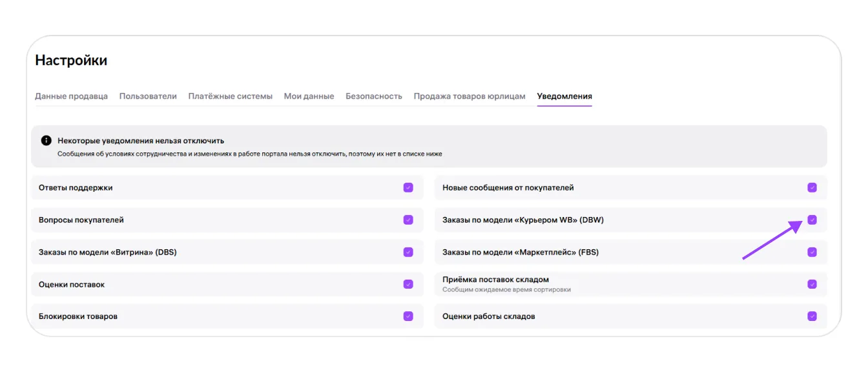Click the label Заказы по модели «Маркетплейс» (FBS)
The image size is (868, 372).
click(x=521, y=252)
